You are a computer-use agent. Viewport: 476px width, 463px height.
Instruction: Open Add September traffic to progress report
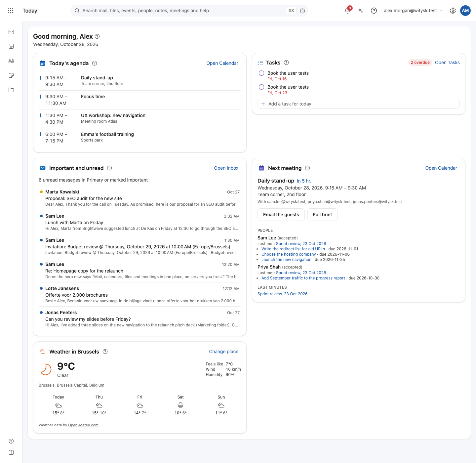click(303, 278)
